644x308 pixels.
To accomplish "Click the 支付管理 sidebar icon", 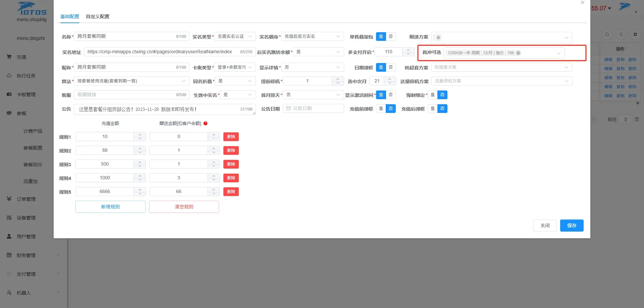I will point(9,274).
